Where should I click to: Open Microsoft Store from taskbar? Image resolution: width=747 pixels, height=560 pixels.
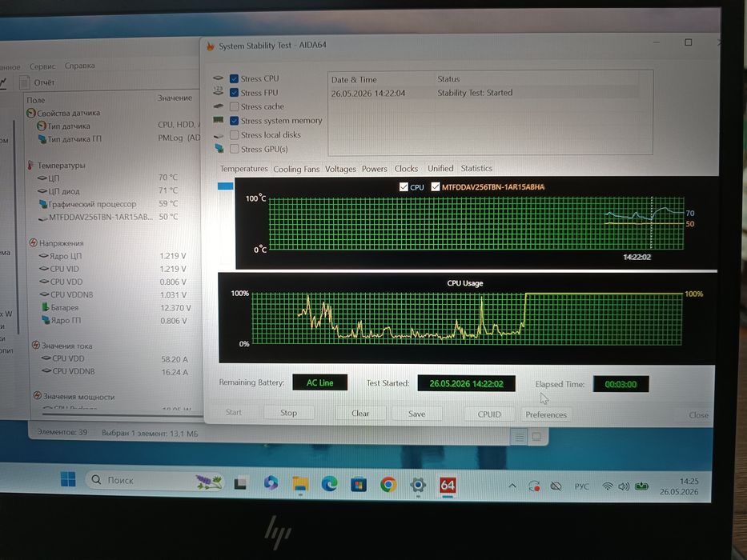[359, 485]
